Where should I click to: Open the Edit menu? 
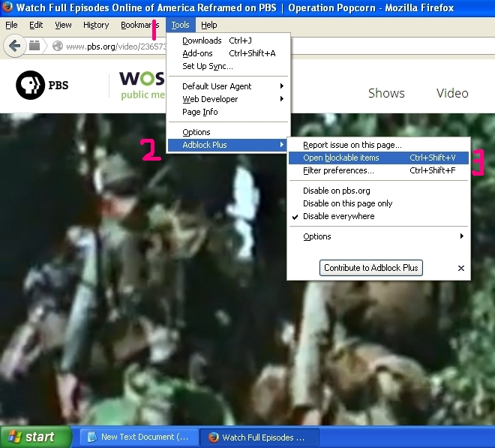36,25
